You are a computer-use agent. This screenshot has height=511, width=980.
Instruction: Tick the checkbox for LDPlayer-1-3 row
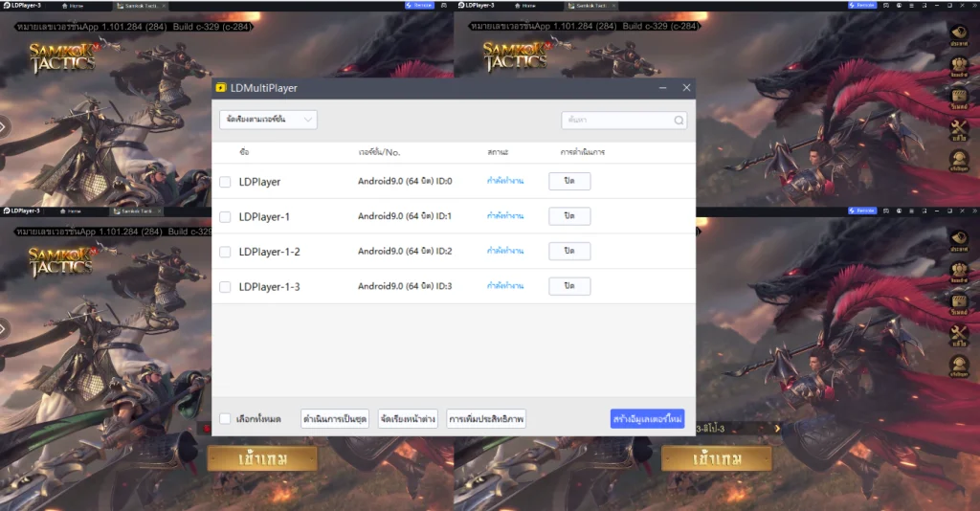(x=225, y=287)
